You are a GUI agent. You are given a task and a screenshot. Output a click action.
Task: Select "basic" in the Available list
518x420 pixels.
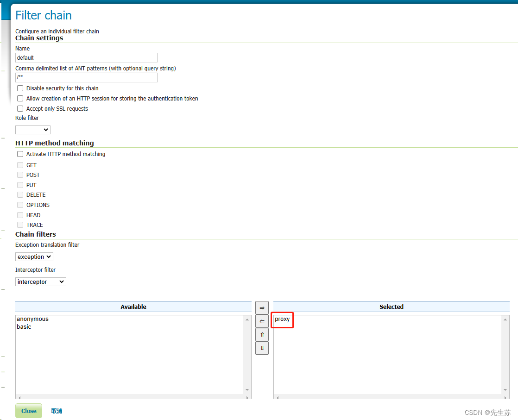point(23,326)
